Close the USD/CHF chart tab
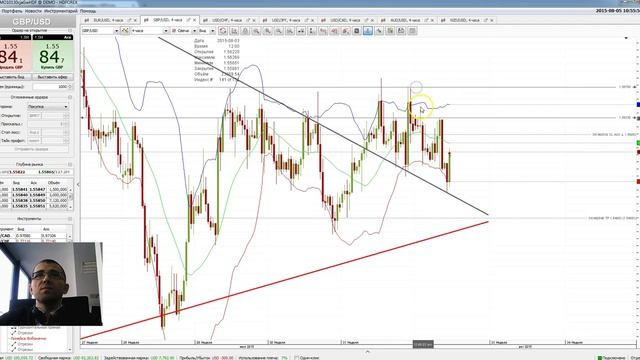Viewport: 640px width, 360px height. coord(254,20)
